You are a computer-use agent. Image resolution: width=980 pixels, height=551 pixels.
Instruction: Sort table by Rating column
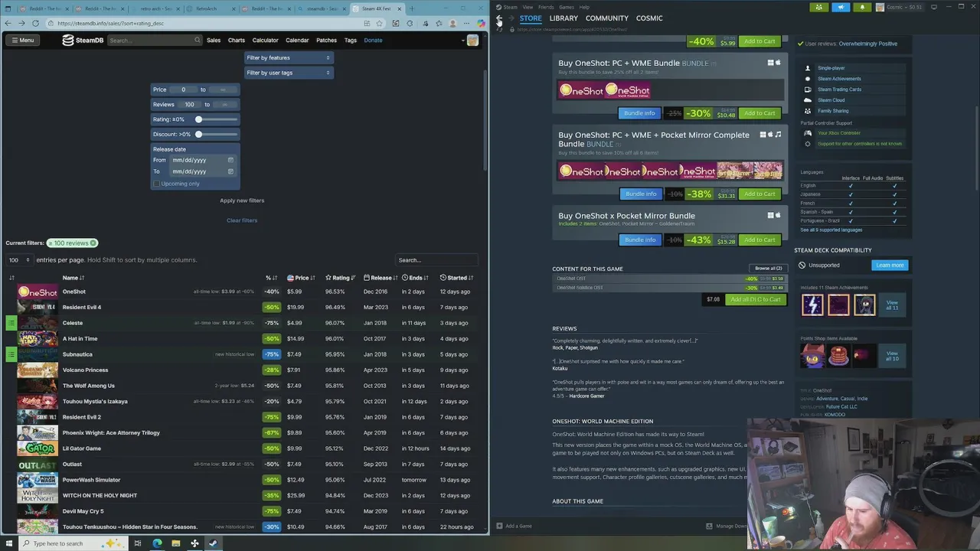[341, 278]
